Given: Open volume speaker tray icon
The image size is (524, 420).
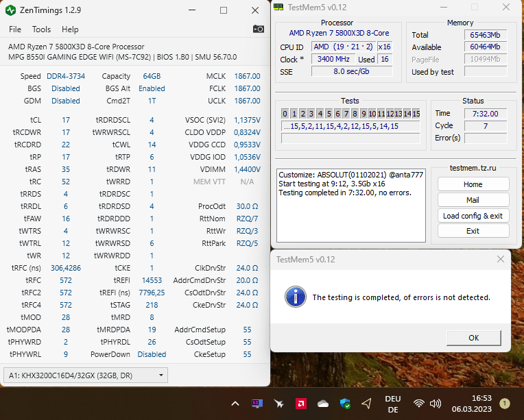Looking at the screenshot, I should 435,404.
